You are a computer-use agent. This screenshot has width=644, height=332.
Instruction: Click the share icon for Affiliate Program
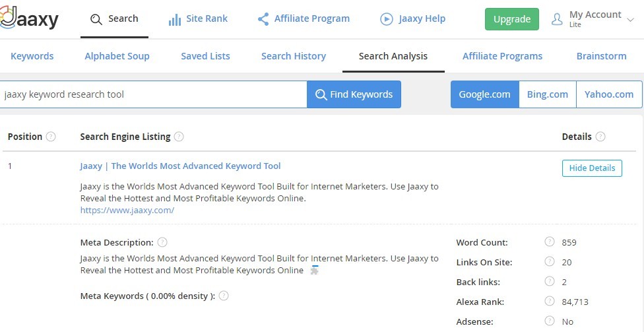(x=263, y=19)
